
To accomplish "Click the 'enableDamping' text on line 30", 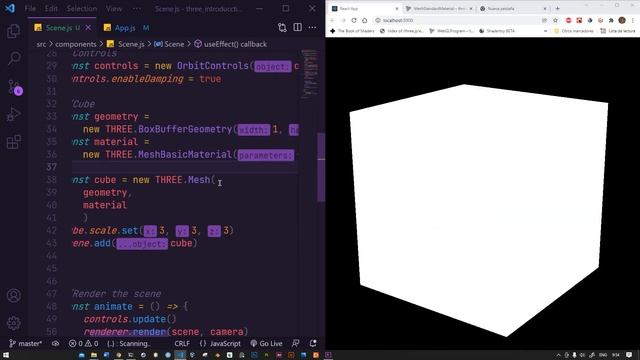I will point(147,79).
